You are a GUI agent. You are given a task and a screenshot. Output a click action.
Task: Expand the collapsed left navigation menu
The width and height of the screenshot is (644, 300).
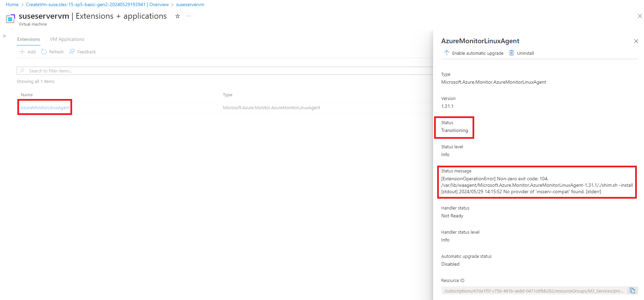(4, 36)
